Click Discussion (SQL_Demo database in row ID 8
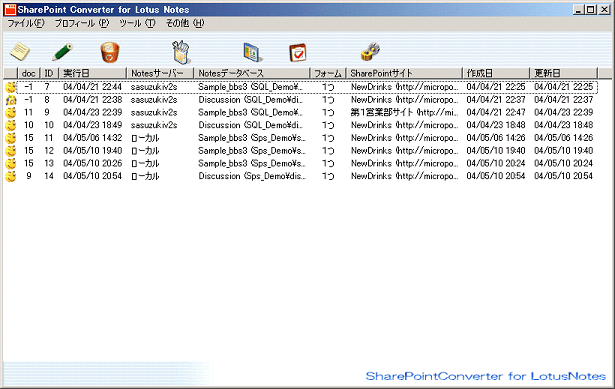This screenshot has width=615, height=389. (250, 100)
